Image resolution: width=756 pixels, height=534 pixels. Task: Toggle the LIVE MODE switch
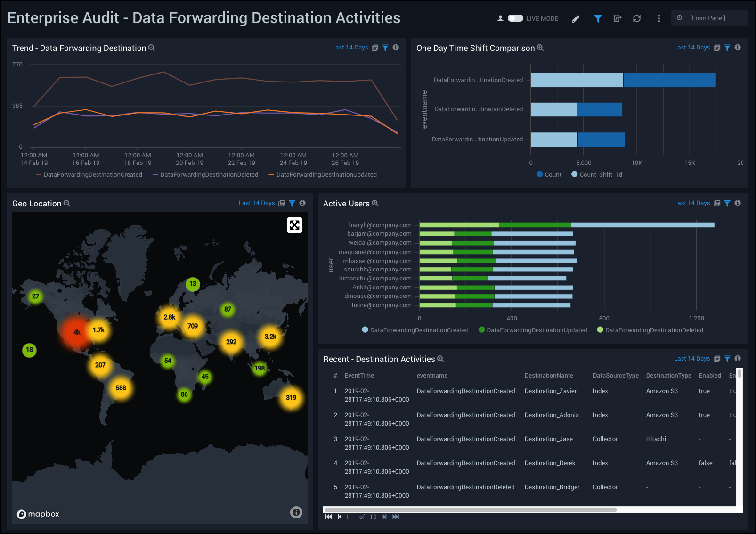pyautogui.click(x=515, y=18)
